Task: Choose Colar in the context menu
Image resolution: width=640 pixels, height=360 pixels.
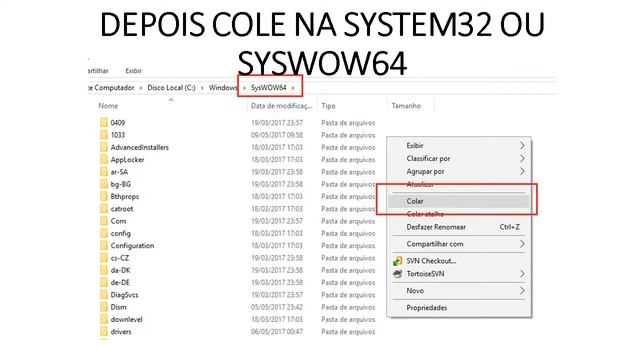Action: point(459,201)
